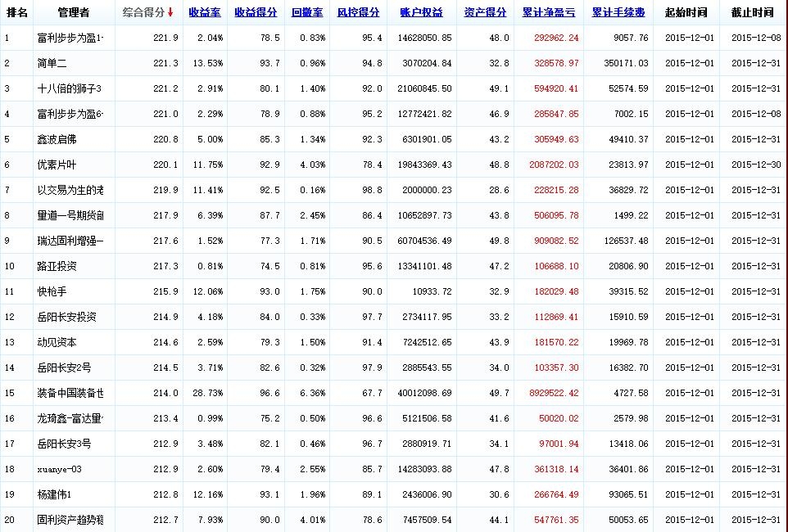Image resolution: width=788 pixels, height=532 pixels.
Task: Click return rate value 28.73%
Action: (x=207, y=393)
